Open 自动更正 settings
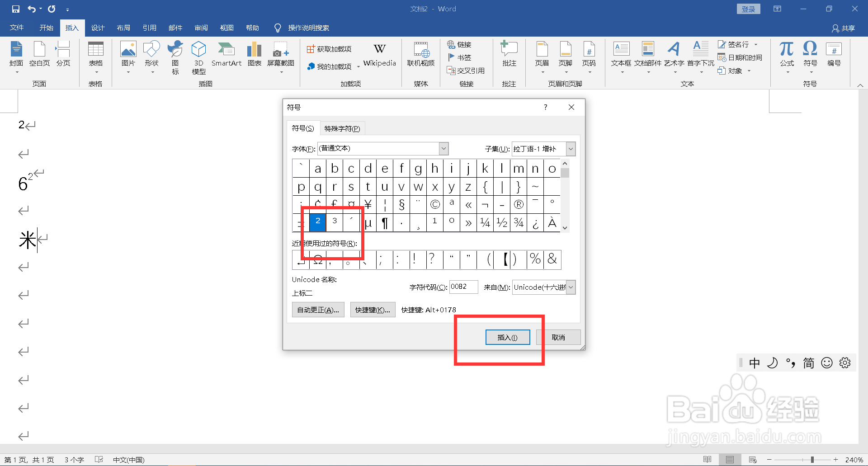Image resolution: width=868 pixels, height=466 pixels. click(318, 310)
